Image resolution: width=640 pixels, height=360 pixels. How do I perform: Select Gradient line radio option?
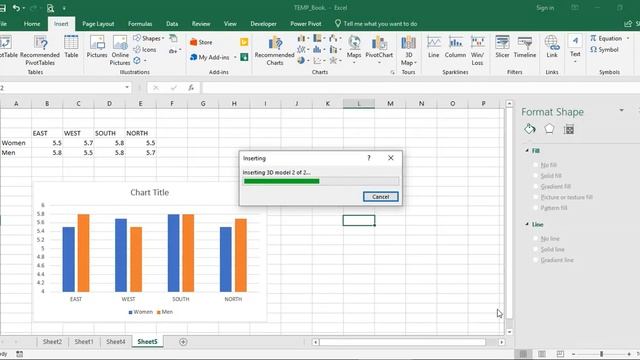point(536,260)
